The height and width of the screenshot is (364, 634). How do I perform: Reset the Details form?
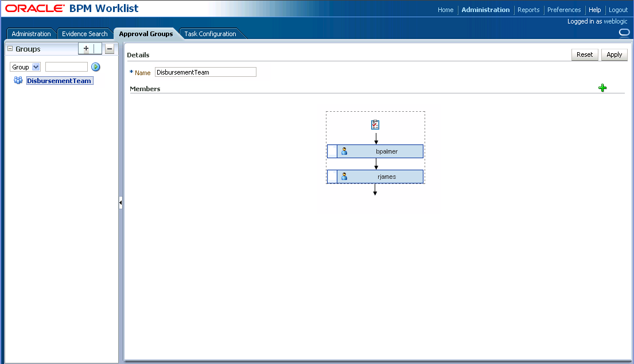[585, 54]
